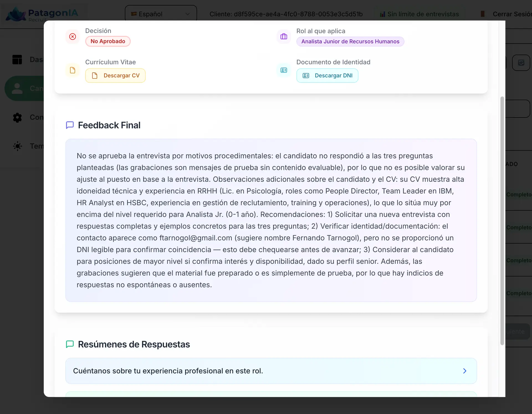This screenshot has height=414, width=532.
Task: Expand 'Cuéntanos sobre tu experiencia profesional' summary
Action: [x=168, y=371]
